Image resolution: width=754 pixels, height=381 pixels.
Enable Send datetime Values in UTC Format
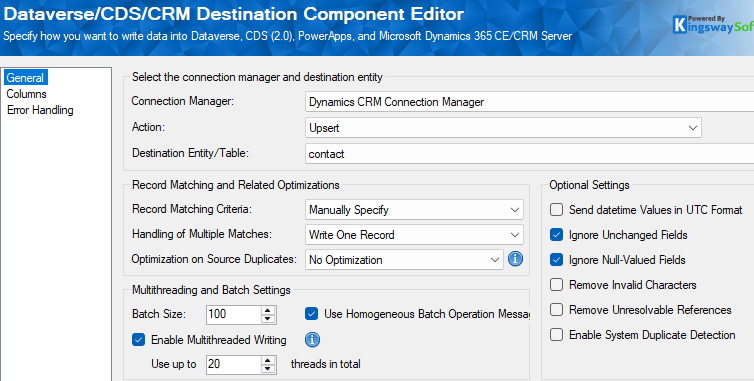[x=556, y=210]
